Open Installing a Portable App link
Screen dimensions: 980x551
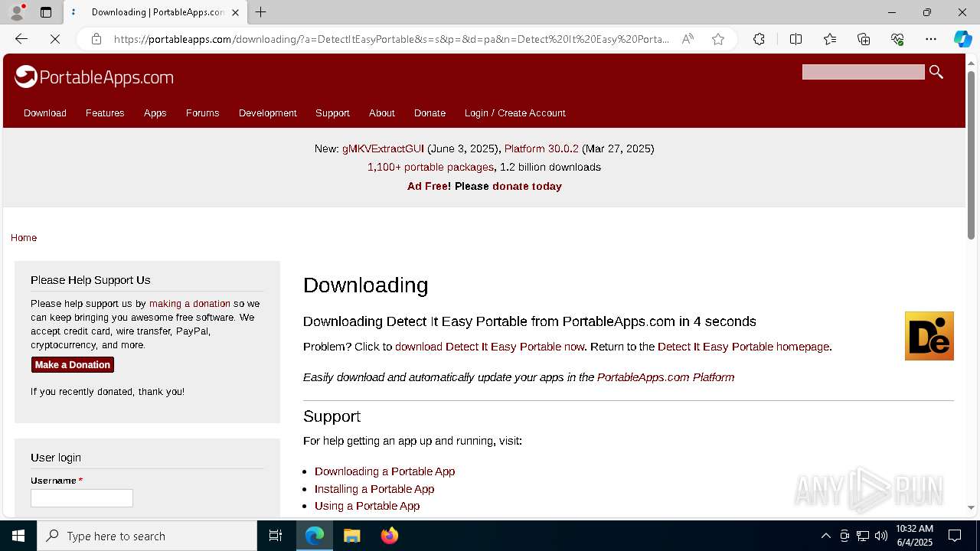374,489
